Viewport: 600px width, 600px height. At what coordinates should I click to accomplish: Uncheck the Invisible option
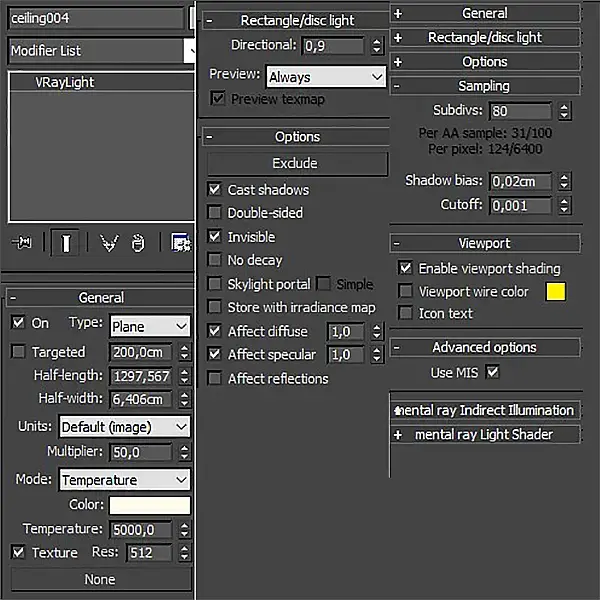click(x=215, y=237)
